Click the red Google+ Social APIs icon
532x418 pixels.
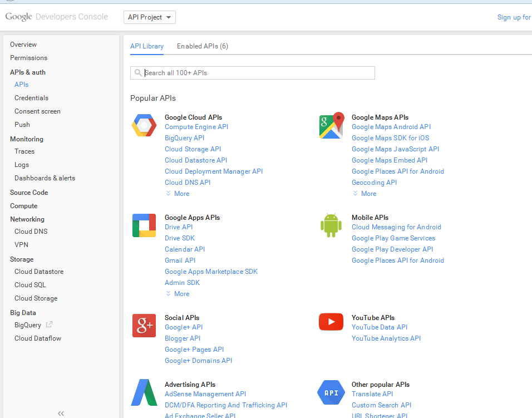(144, 326)
